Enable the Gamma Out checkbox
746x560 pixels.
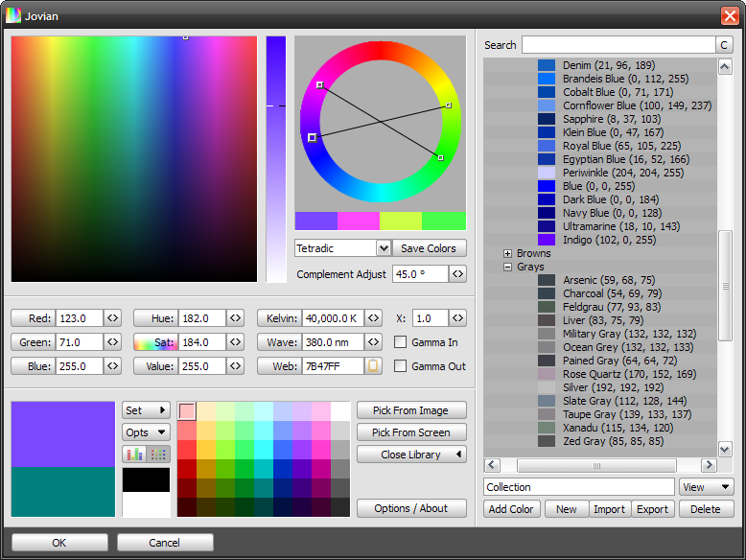tap(400, 366)
